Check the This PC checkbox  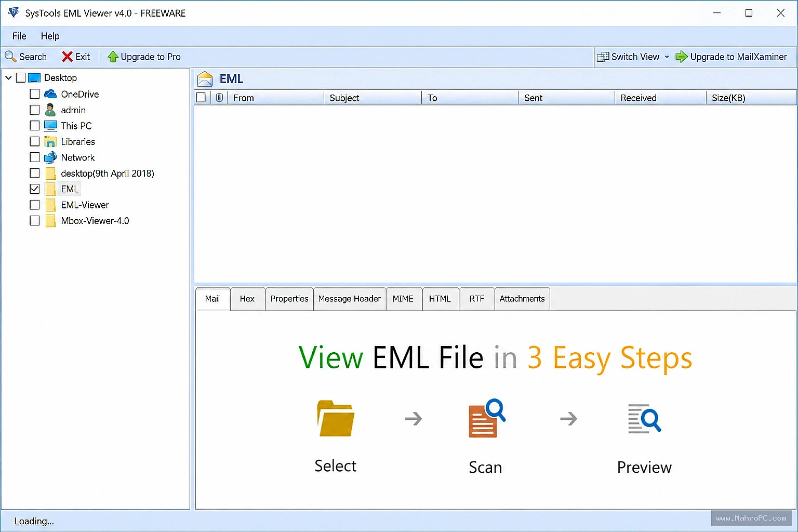pos(35,126)
